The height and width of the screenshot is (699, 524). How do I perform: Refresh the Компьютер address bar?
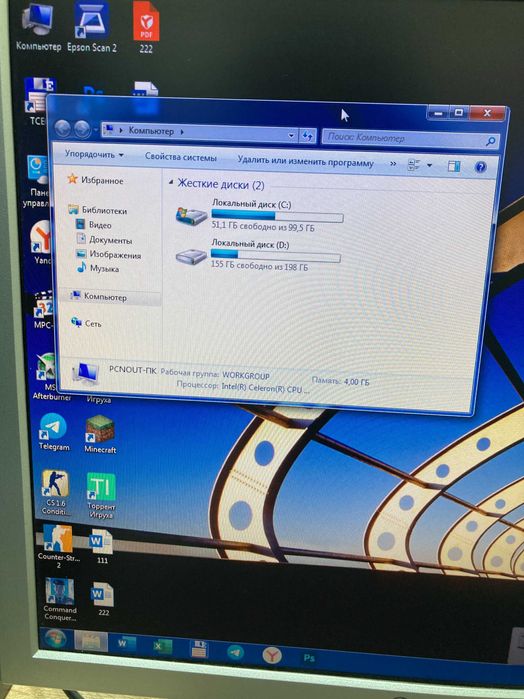point(307,136)
